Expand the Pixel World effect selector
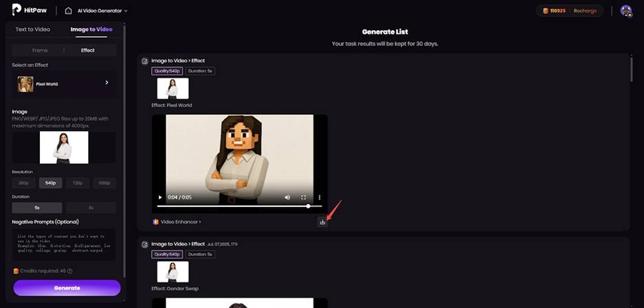644x308 pixels. click(x=64, y=84)
